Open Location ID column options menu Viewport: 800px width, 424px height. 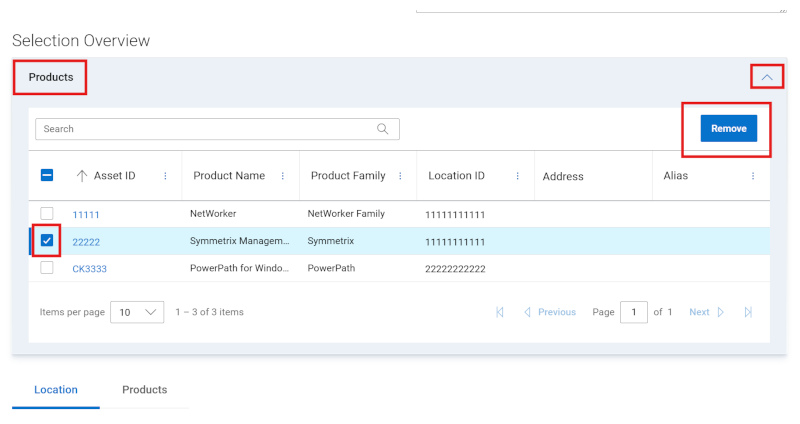tap(518, 176)
